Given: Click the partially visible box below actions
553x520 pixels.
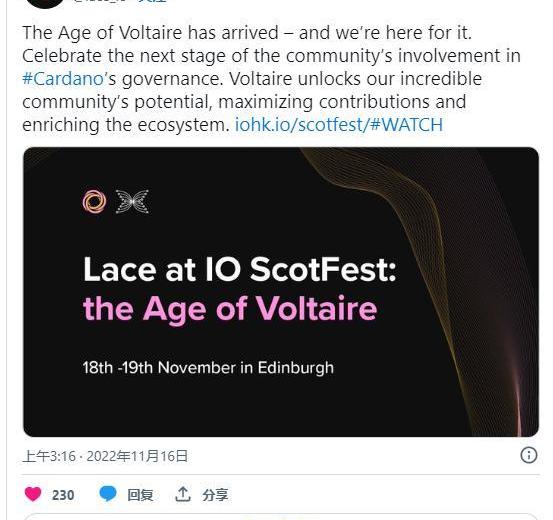Looking at the screenshot, I should [x=281, y=516].
